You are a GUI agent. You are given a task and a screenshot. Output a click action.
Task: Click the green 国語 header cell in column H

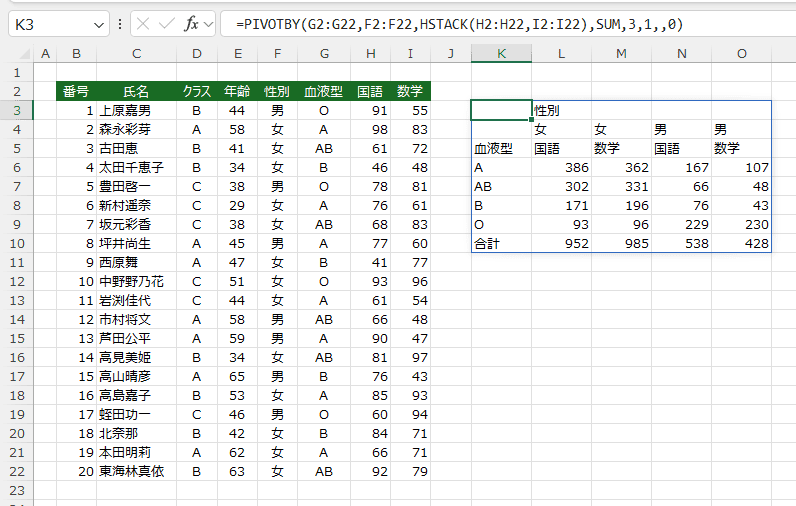click(x=371, y=91)
